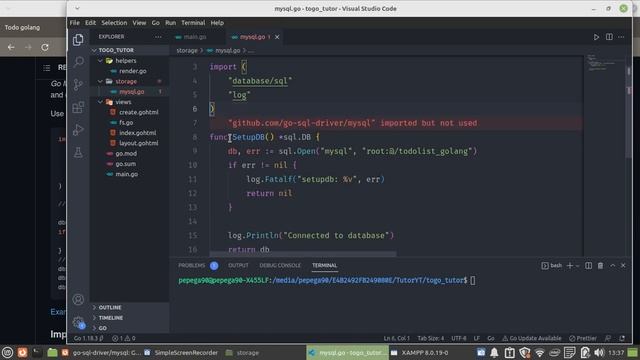The width and height of the screenshot is (640, 360).
Task: Switch to XAMPP window in taskbar
Action: pos(420,353)
